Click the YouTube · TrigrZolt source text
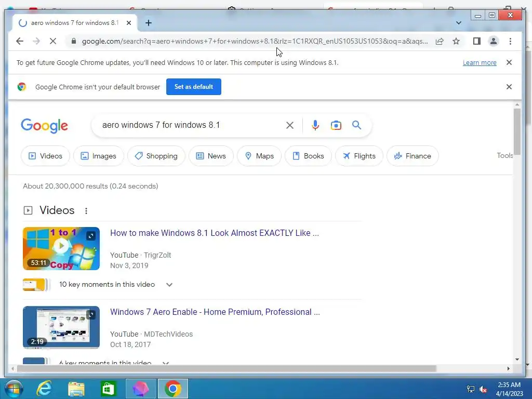This screenshot has height=399, width=532. [x=140, y=255]
